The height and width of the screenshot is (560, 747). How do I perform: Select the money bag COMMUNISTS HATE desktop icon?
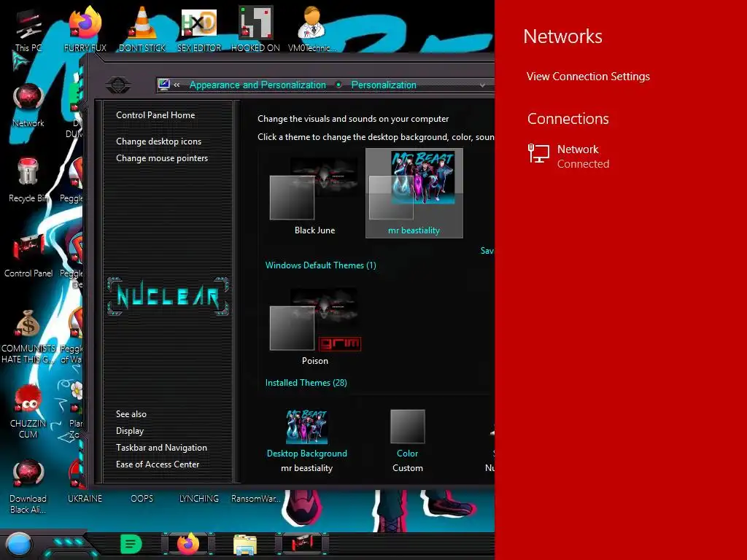coord(28,335)
